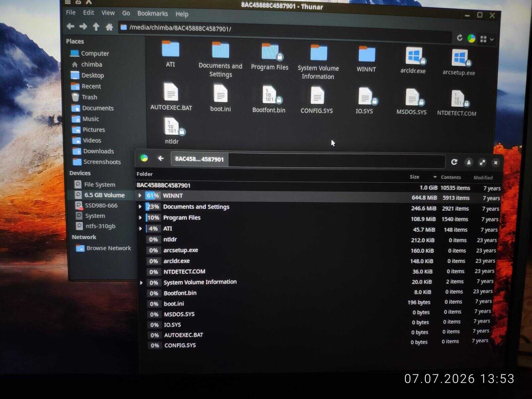Click the expand arrows icon in disk usage window
This screenshot has width=532, height=399.
(482, 163)
